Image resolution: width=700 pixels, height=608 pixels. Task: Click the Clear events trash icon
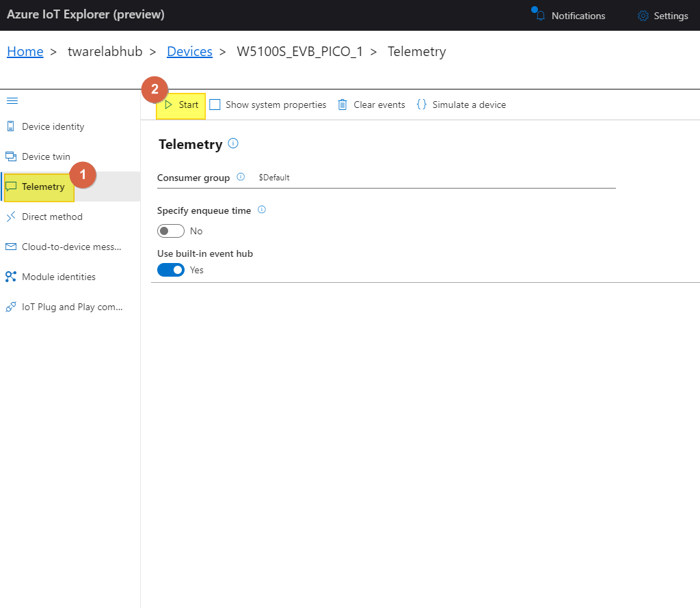coord(342,105)
